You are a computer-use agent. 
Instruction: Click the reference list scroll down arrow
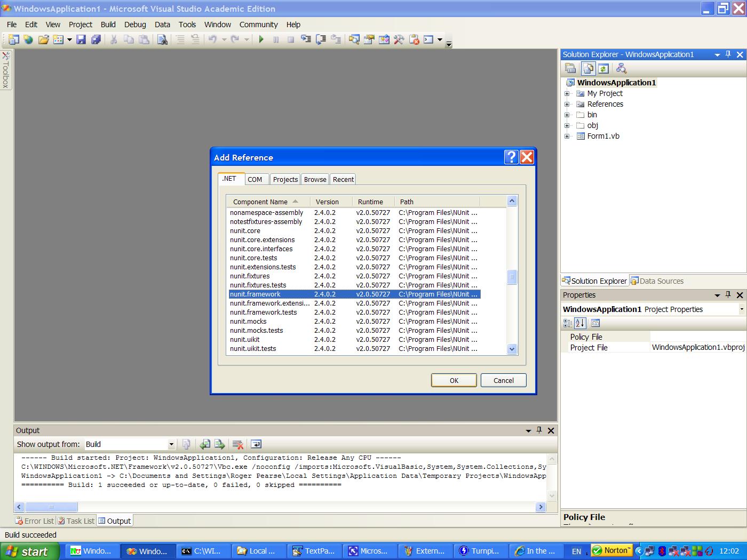(512, 349)
